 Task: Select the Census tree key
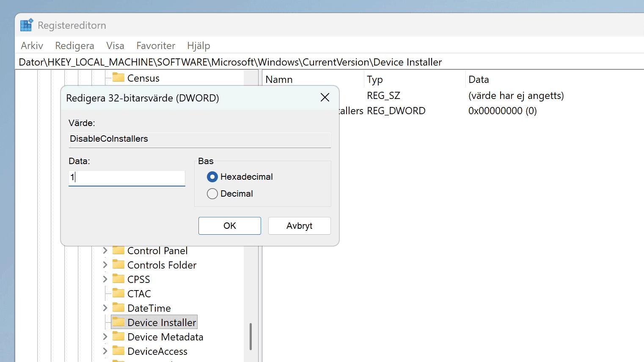[143, 78]
